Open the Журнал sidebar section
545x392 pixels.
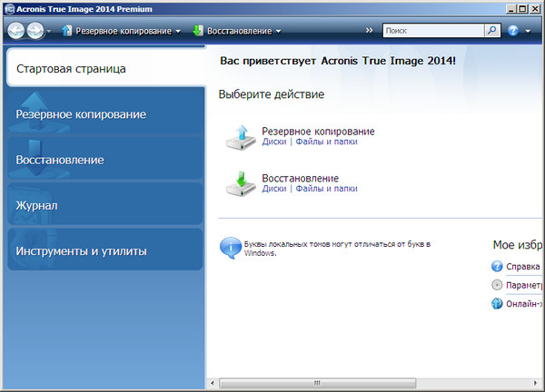[x=104, y=206]
